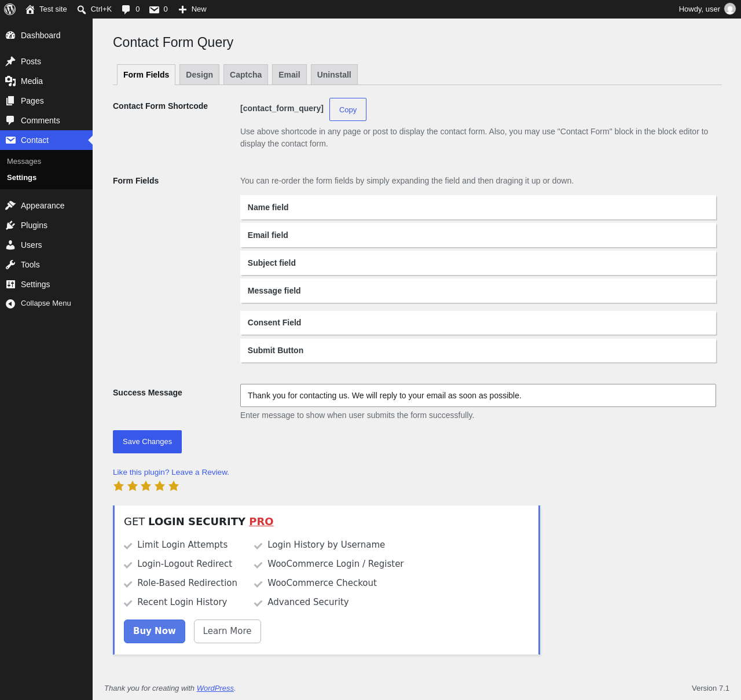Click the Save Changes button
741x700 pixels.
[147, 442]
